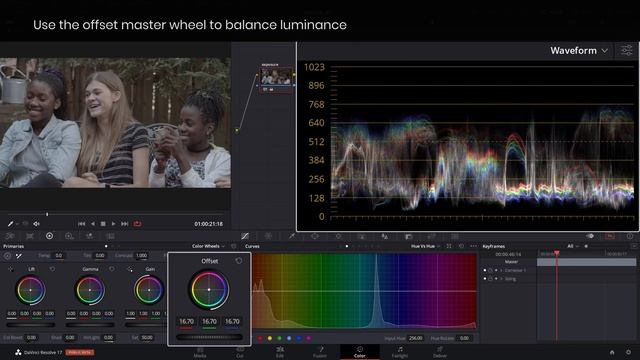Open the Curves palette icon

[245, 236]
